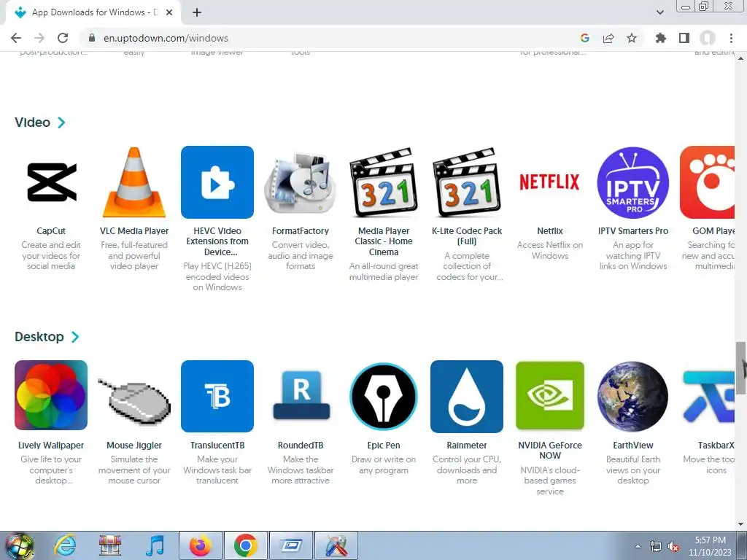Screen dimensions: 747x560
Task: Click 'Draw or write on any program' text
Action: point(384,464)
